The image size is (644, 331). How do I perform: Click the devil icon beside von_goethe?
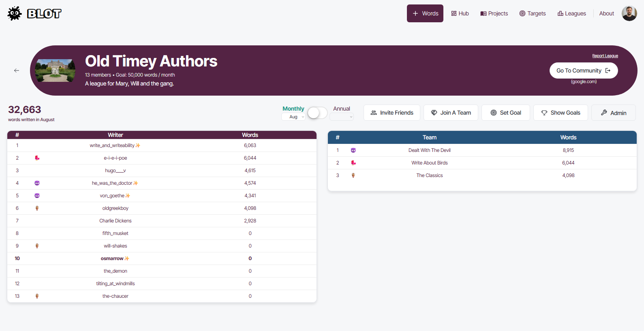click(37, 196)
